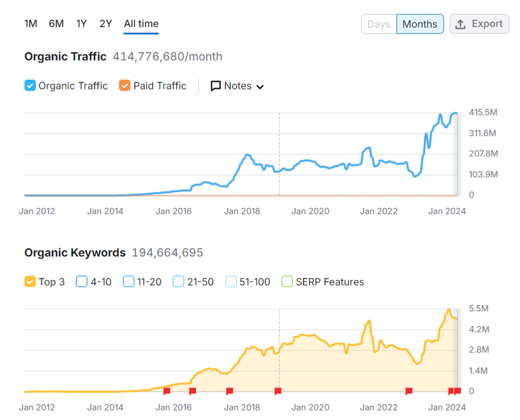Select the Months granularity button
The width and height of the screenshot is (520, 420).
coord(420,24)
